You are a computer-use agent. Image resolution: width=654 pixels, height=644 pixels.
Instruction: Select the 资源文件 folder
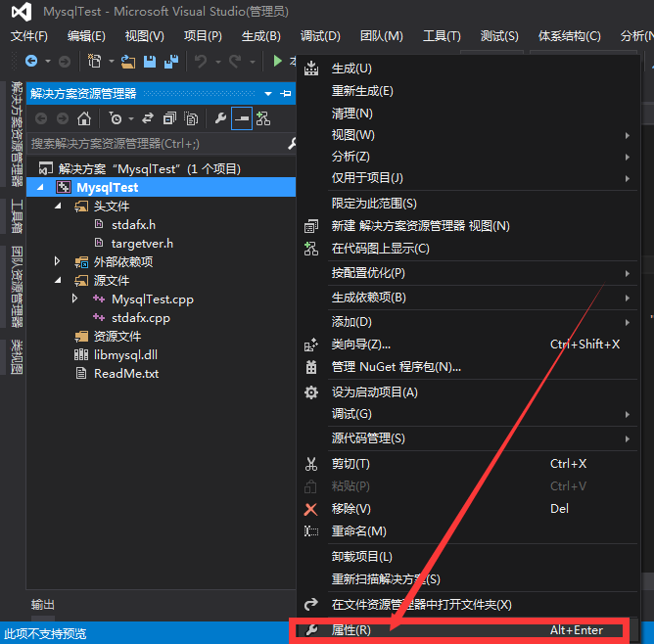(117, 337)
